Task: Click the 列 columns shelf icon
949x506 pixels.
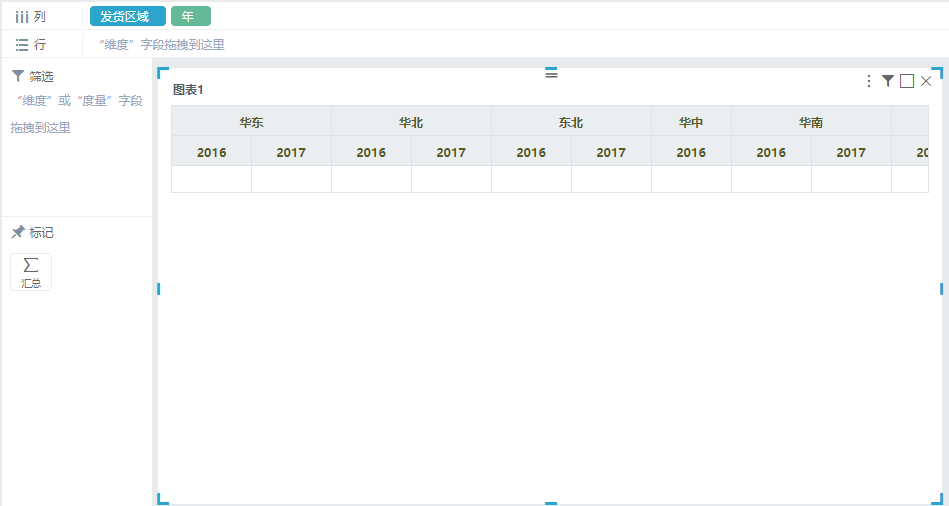Action: (x=22, y=17)
